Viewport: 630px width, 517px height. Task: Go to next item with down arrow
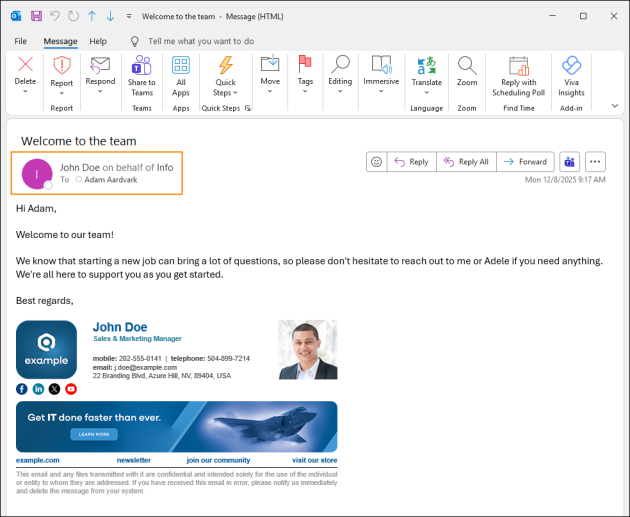point(110,16)
